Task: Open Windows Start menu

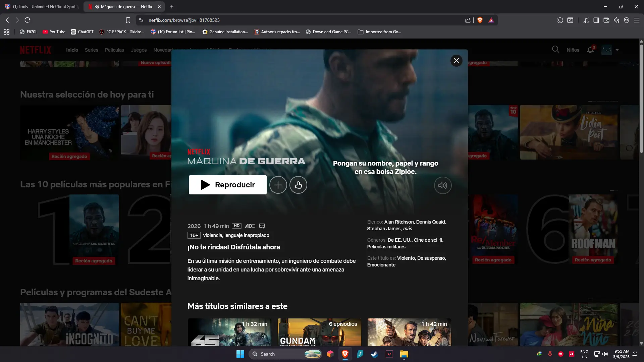Action: [240, 354]
